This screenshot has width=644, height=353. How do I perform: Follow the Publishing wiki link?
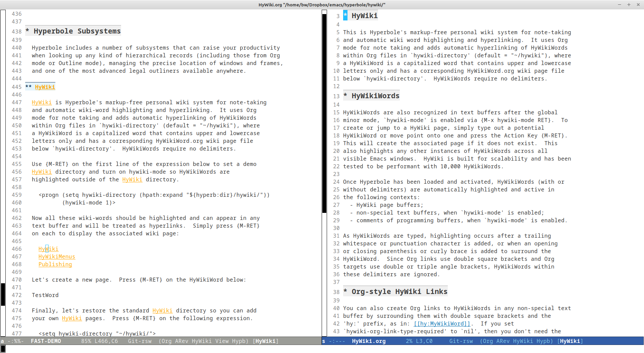(x=55, y=264)
